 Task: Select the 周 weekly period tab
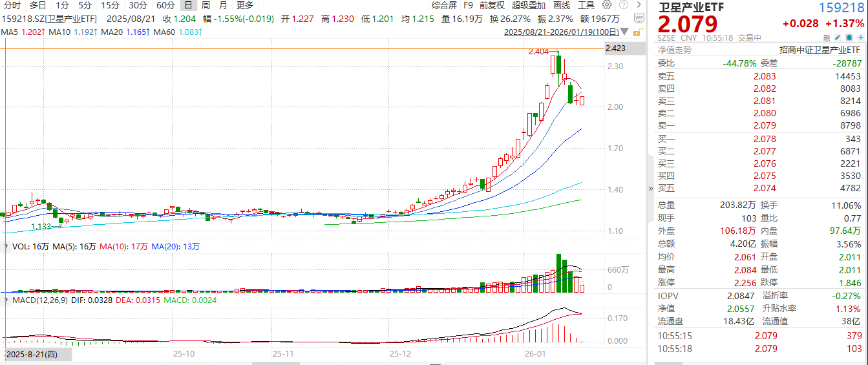click(206, 5)
